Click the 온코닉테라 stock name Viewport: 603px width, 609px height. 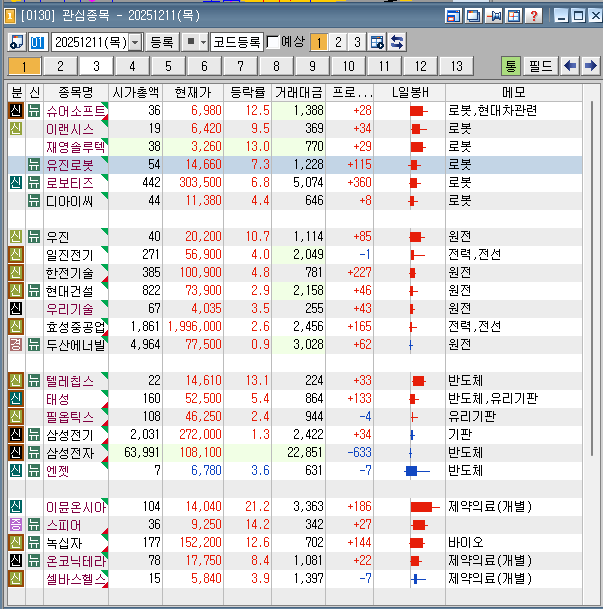[76, 561]
